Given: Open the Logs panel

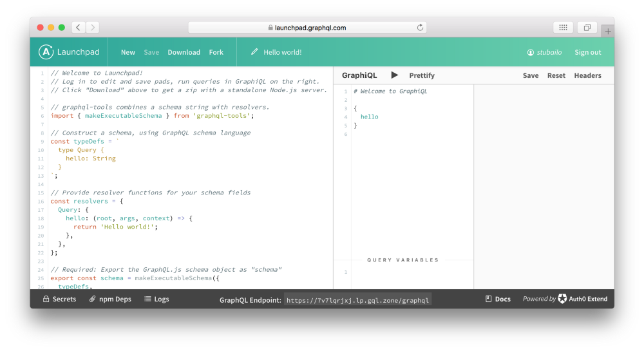Looking at the screenshot, I should click(x=156, y=299).
